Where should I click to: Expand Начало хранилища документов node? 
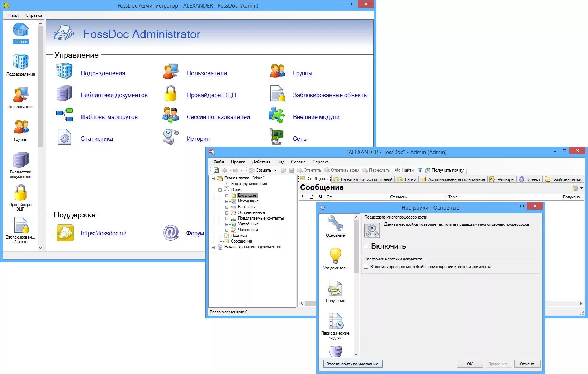213,247
